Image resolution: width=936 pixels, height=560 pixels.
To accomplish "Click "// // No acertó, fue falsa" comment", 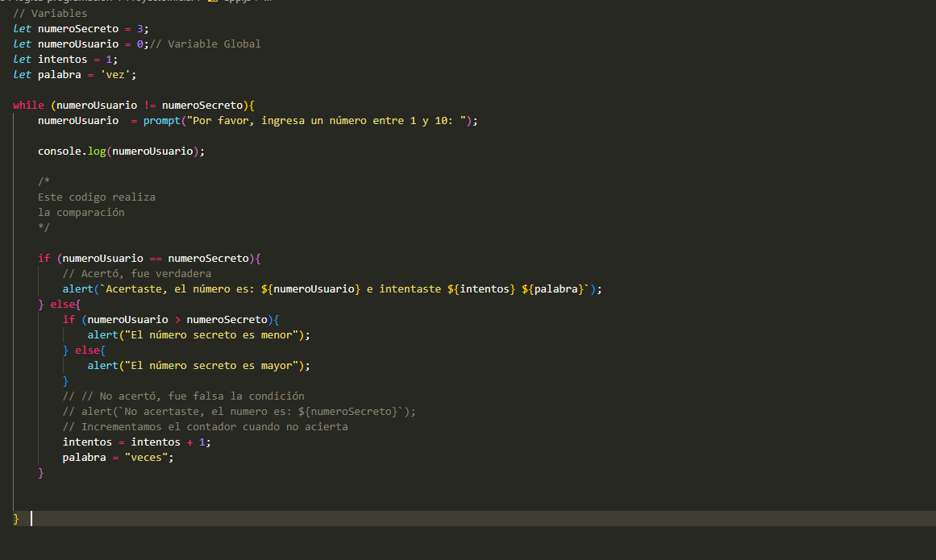I will pyautogui.click(x=183, y=396).
